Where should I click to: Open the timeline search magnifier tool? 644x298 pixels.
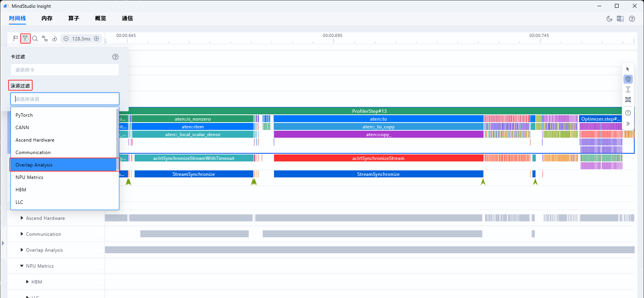click(x=35, y=39)
